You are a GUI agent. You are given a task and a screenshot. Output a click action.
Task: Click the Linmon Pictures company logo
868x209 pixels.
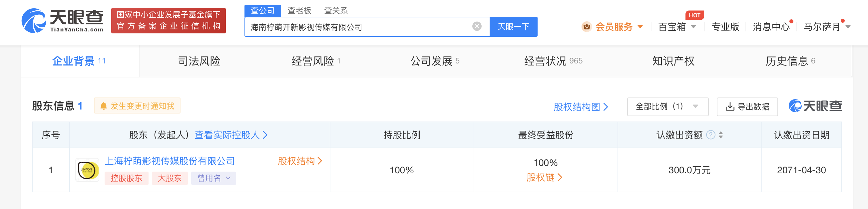pyautogui.click(x=87, y=170)
